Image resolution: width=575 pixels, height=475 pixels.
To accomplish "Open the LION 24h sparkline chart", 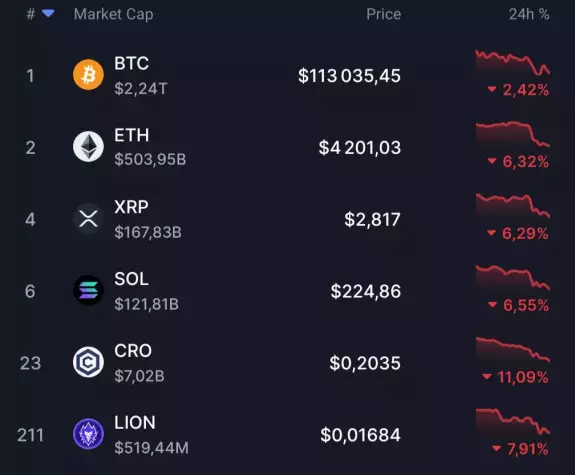I will click(x=513, y=422).
